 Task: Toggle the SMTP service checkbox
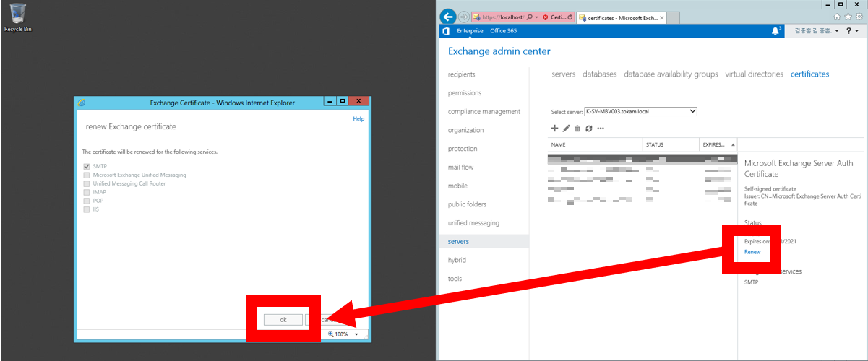point(87,166)
